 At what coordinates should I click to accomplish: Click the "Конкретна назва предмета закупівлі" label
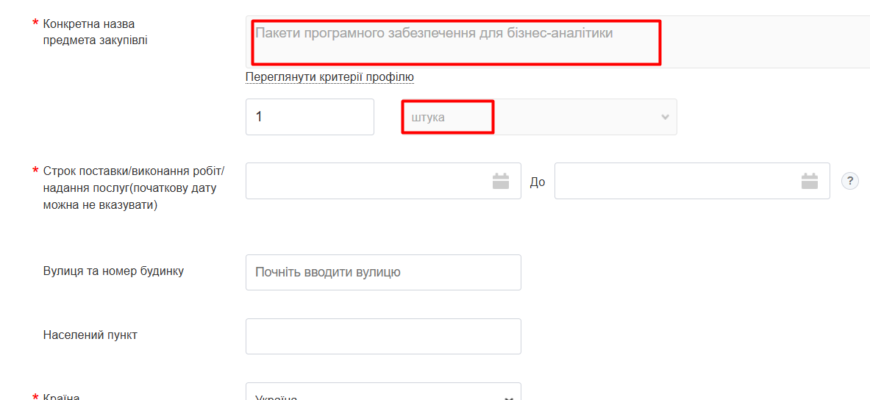[95, 32]
